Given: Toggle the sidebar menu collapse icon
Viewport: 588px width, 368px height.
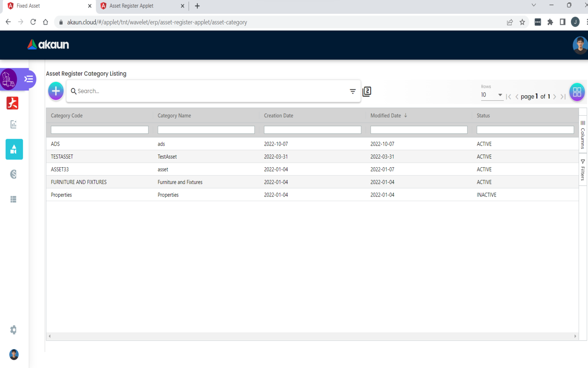Looking at the screenshot, I should (x=29, y=79).
